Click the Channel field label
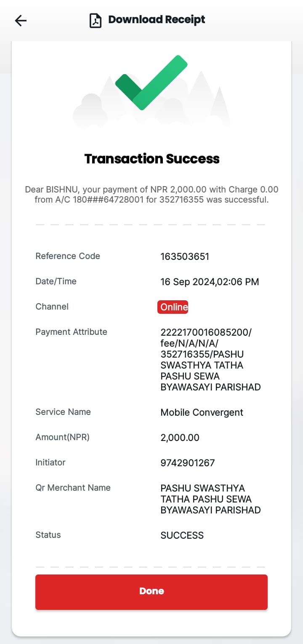This screenshot has width=303, height=644. (52, 307)
